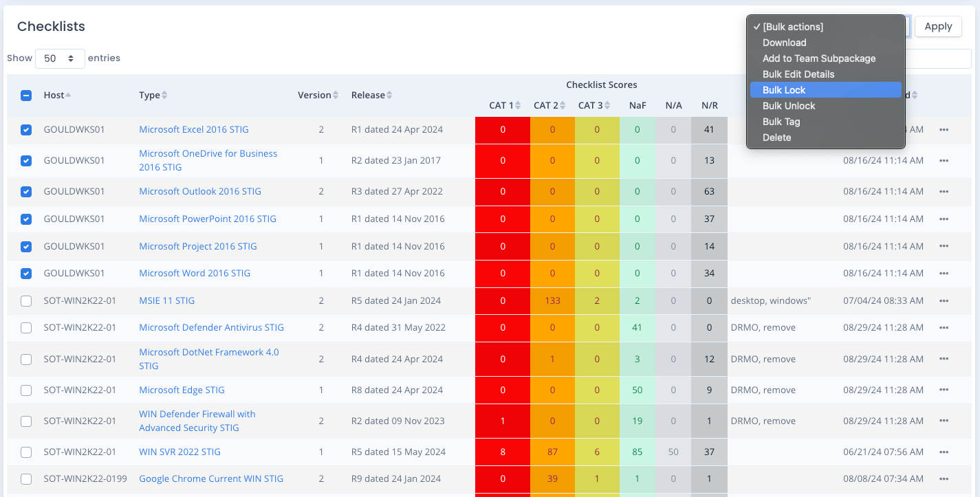This screenshot has height=497, width=980.
Task: Choose Bulk Tag option
Action: [825, 122]
